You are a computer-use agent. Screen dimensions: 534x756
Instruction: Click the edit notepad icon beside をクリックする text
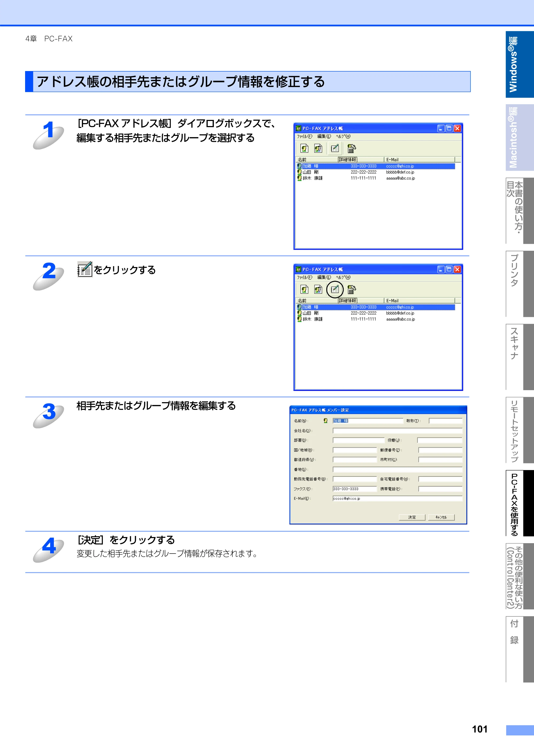[x=85, y=269]
